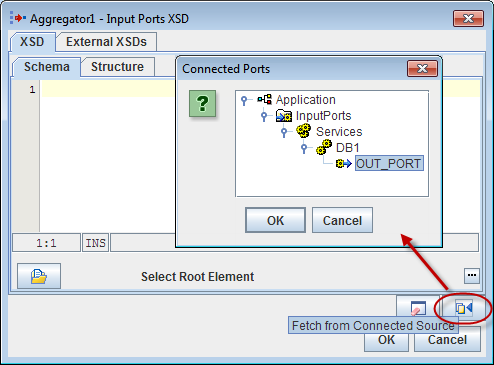Open the load file folder icon button
The image size is (494, 365).
click(x=39, y=276)
